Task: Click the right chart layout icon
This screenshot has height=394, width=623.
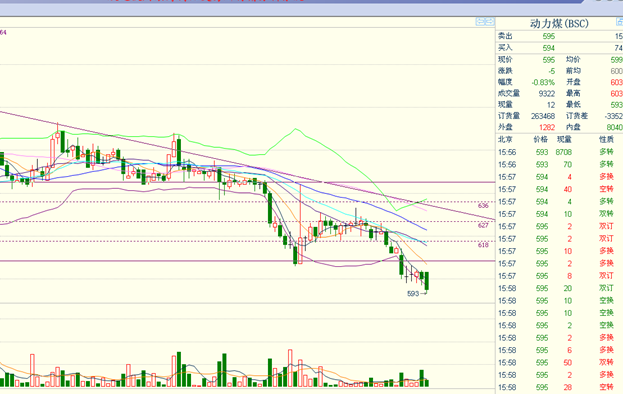Action: pos(490,22)
